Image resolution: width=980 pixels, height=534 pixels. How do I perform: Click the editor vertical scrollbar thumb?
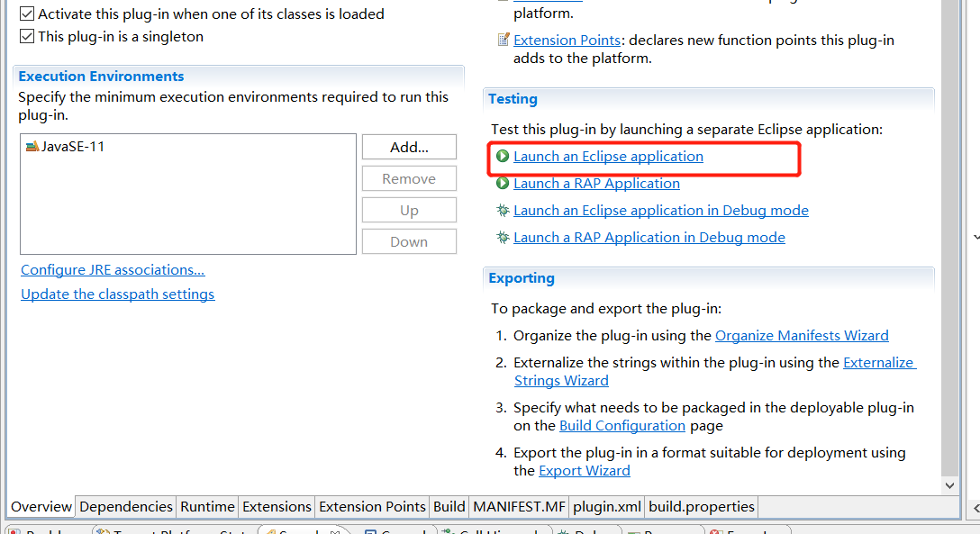pyautogui.click(x=949, y=238)
